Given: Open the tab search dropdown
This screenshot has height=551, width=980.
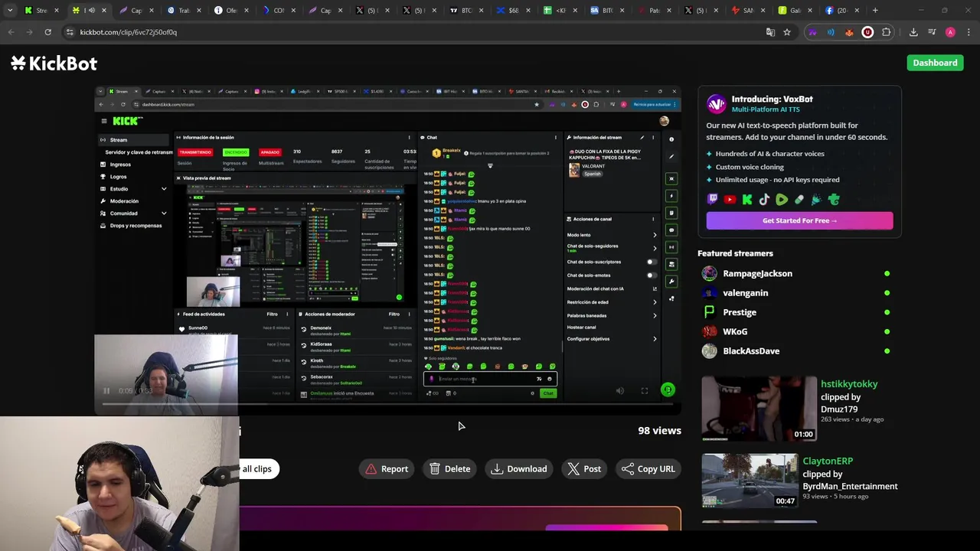Looking at the screenshot, I should coord(10,10).
